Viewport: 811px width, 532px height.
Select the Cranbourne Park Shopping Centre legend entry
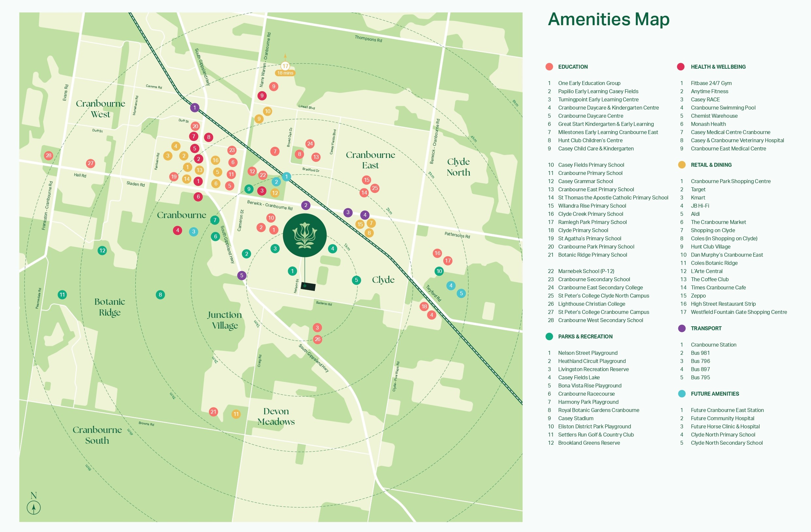[x=730, y=181]
